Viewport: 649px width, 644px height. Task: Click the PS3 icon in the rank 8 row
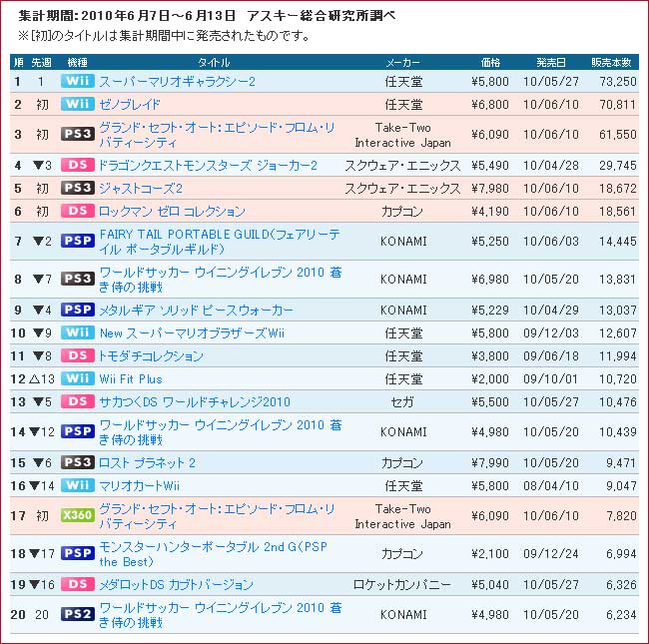(x=78, y=279)
